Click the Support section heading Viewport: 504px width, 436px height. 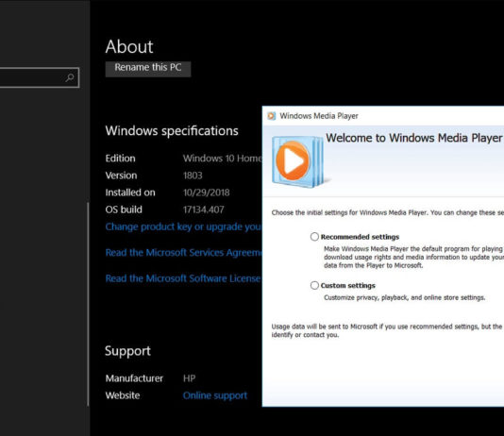127,351
